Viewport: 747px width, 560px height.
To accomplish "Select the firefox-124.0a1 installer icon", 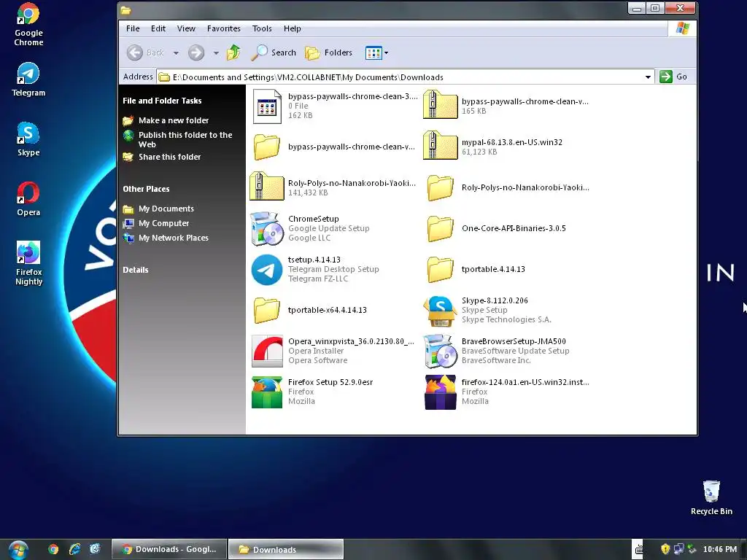I will [440, 392].
